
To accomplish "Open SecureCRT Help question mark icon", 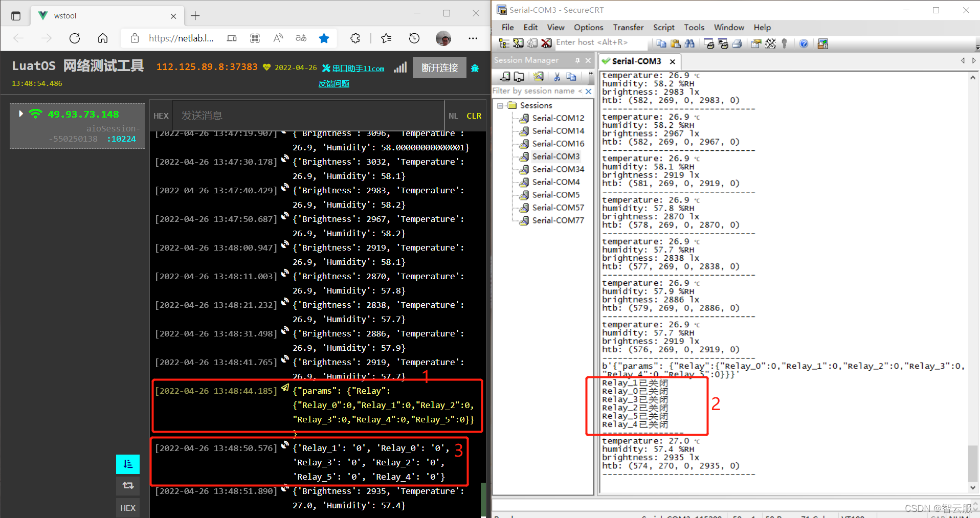I will coord(804,43).
